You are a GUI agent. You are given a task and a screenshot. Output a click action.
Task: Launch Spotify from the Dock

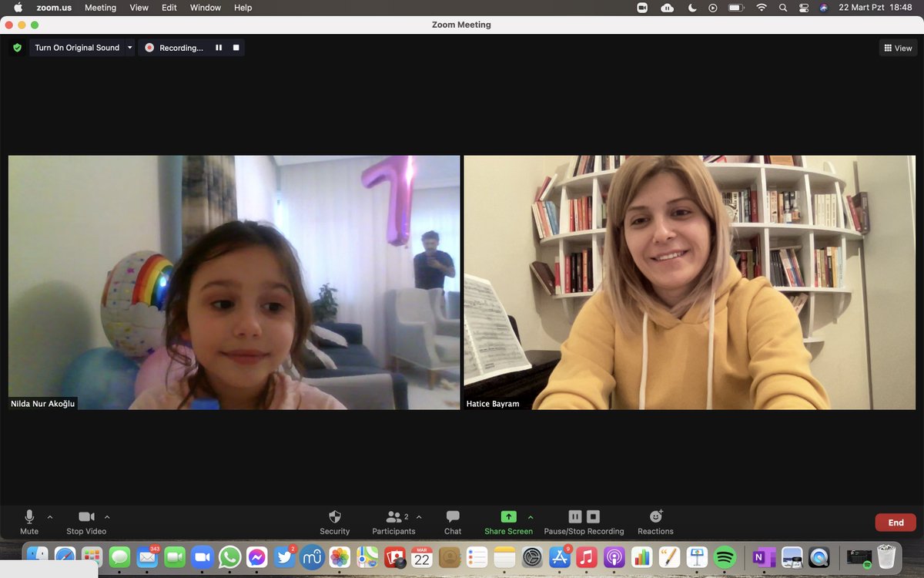pyautogui.click(x=725, y=556)
